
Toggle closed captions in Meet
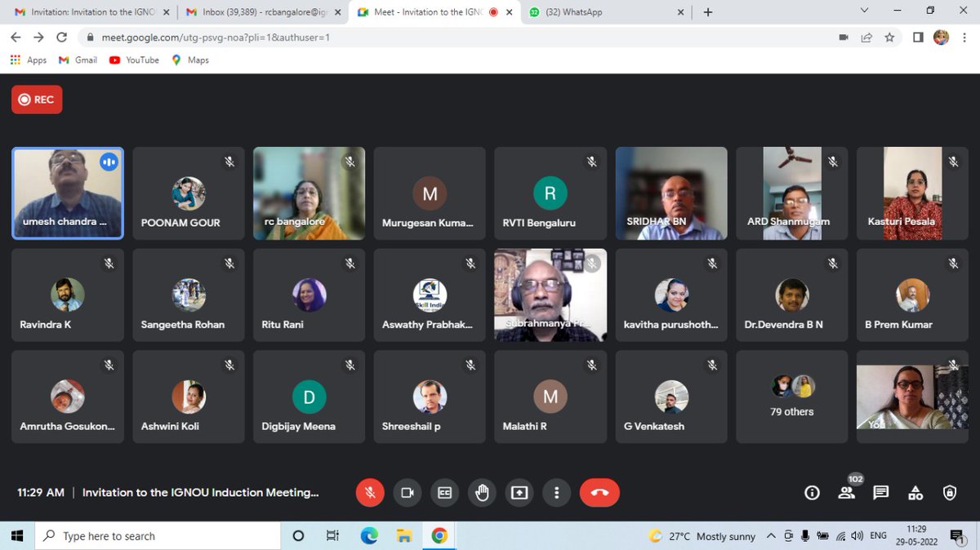[x=444, y=492]
